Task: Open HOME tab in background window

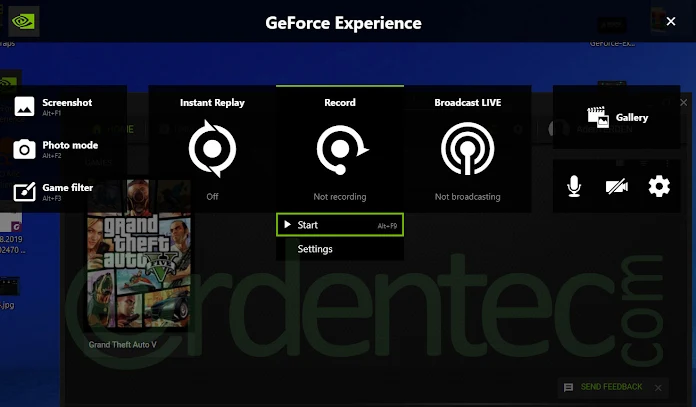Action: (114, 129)
